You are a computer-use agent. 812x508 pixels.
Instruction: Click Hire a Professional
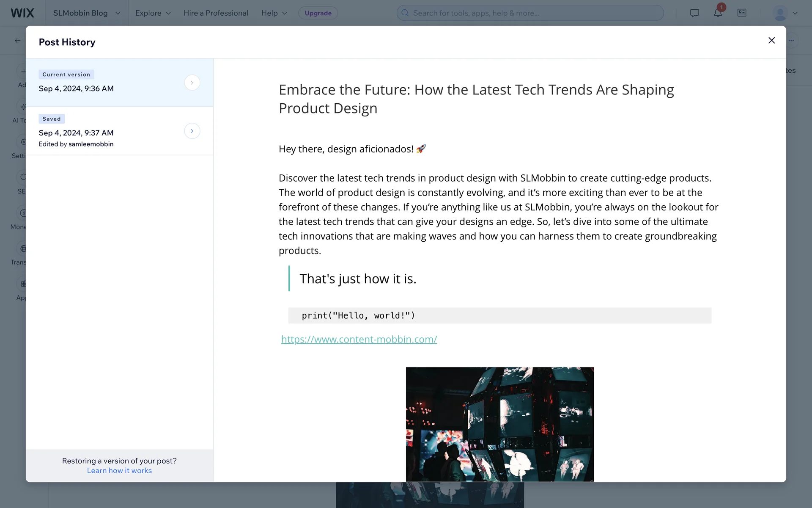point(216,13)
